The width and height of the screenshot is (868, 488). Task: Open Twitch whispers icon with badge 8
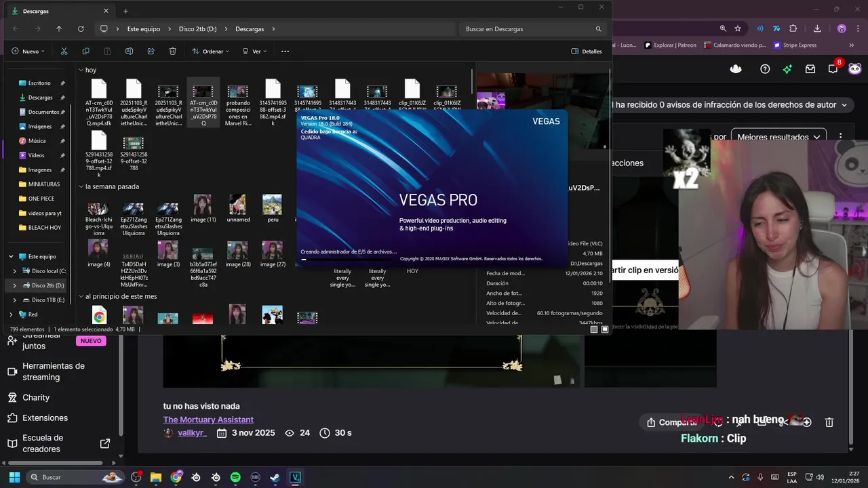coord(833,68)
